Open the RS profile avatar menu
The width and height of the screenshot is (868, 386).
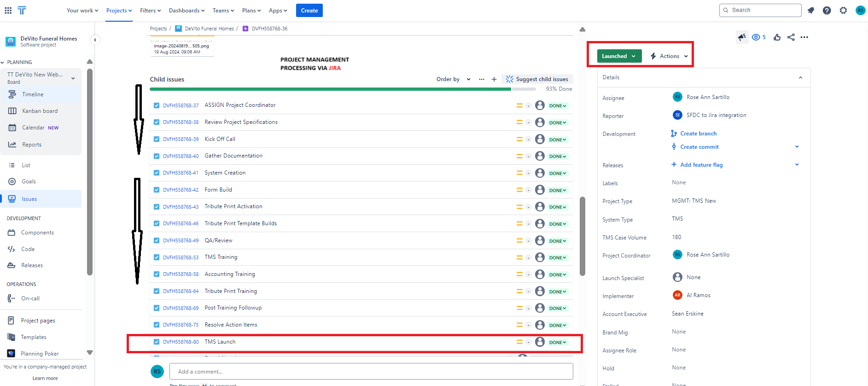pyautogui.click(x=860, y=10)
